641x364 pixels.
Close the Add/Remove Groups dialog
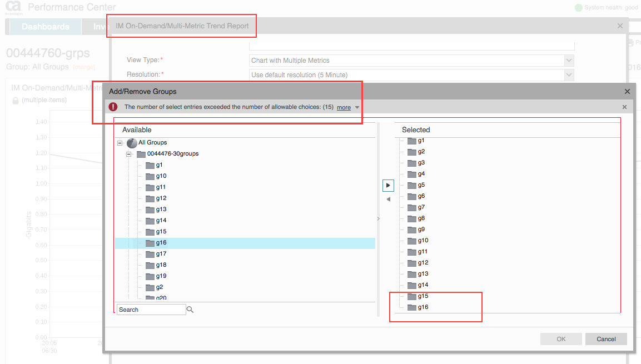coord(627,92)
